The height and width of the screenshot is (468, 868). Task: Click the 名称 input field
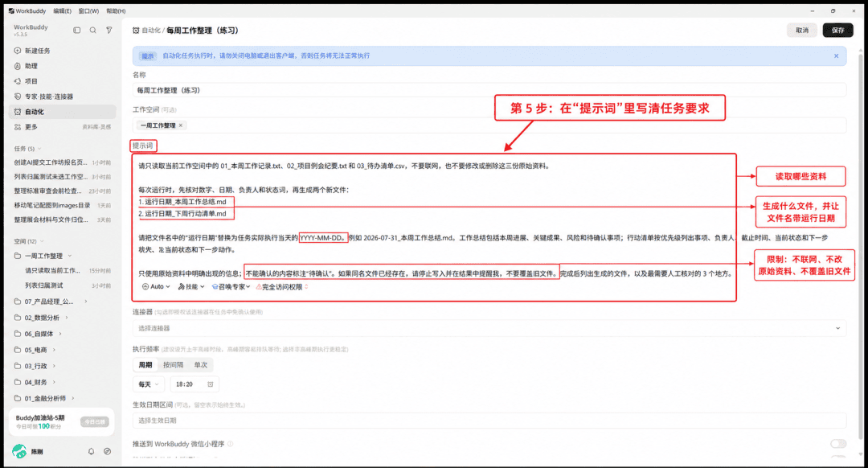point(489,90)
